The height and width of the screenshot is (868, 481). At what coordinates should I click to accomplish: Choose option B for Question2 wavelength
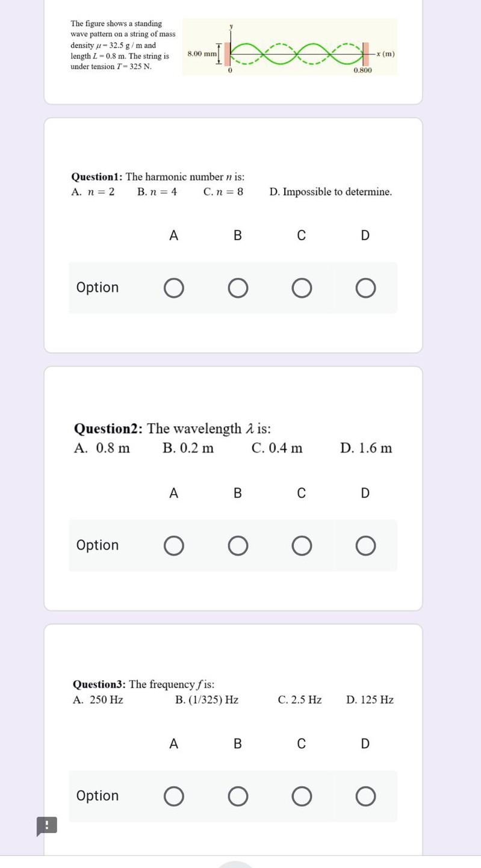[x=238, y=546]
